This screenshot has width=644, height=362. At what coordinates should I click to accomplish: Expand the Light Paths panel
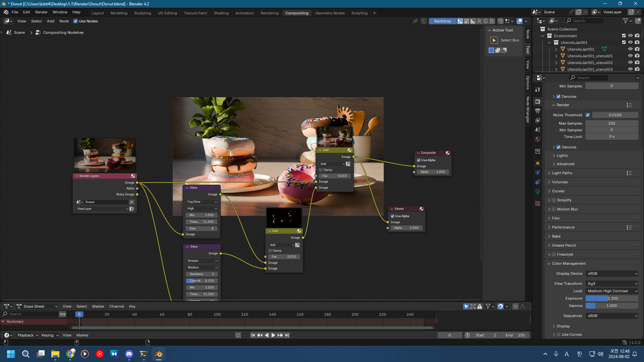(562, 173)
